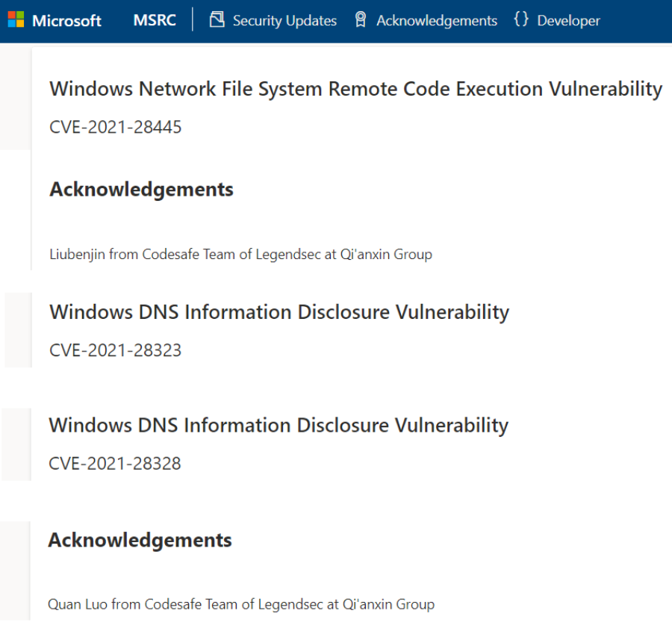Click the Acknowledgements heading above Quan Luo
This screenshot has width=672, height=637.
coord(140,540)
